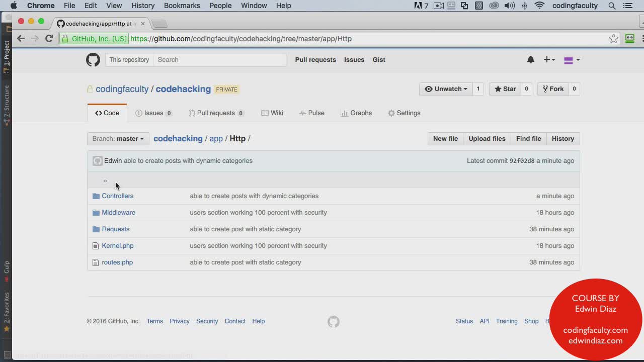
Task: Click the browser back arrow
Action: (21, 39)
